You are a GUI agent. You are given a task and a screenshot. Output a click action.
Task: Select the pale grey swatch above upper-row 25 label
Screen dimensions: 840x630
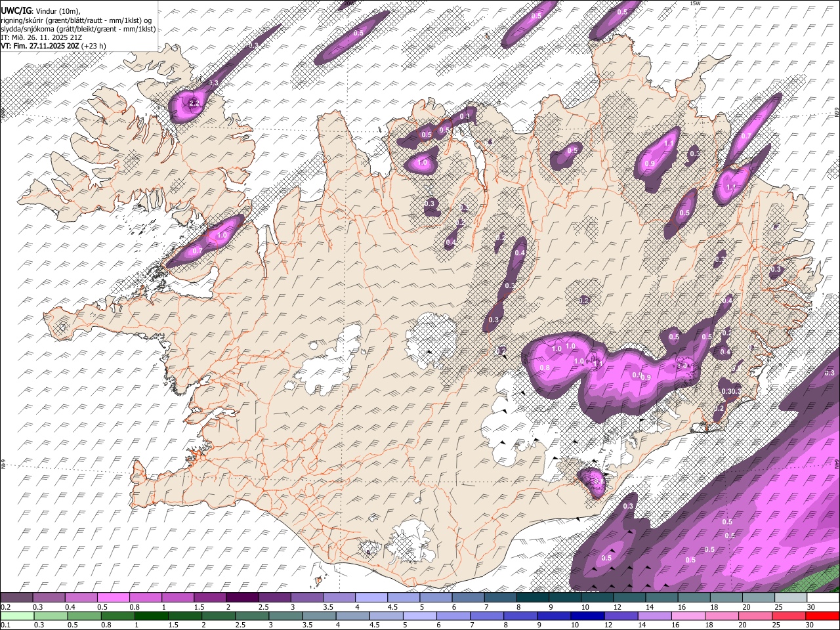pos(791,598)
